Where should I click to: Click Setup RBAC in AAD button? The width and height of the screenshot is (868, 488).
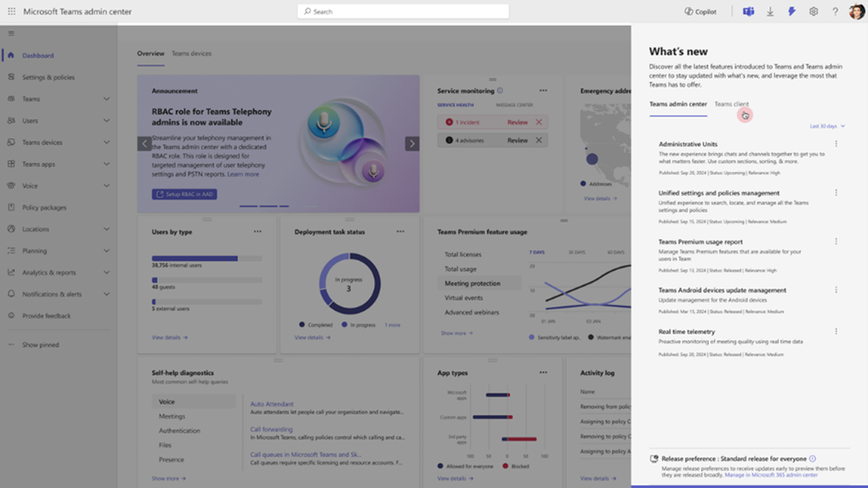pos(184,195)
